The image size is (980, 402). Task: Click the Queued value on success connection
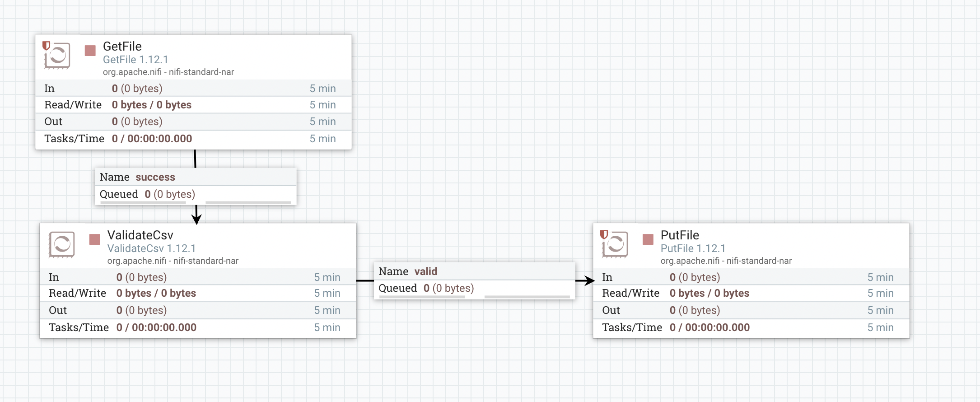(170, 194)
